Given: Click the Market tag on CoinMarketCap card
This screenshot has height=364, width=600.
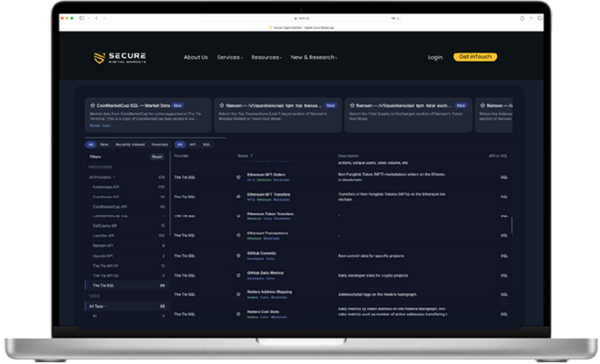Looking at the screenshot, I should coord(94,126).
